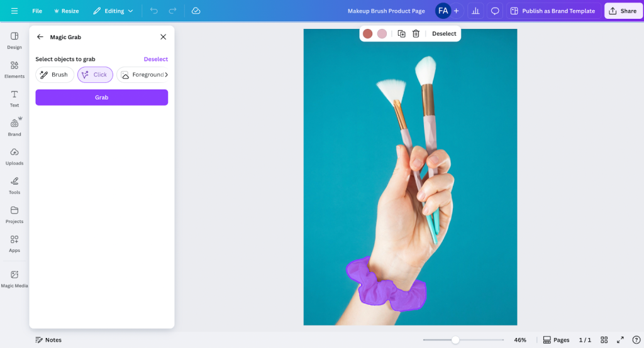Screen dimensions: 644x348
Task: Select the Click selection mode
Action: [95, 75]
